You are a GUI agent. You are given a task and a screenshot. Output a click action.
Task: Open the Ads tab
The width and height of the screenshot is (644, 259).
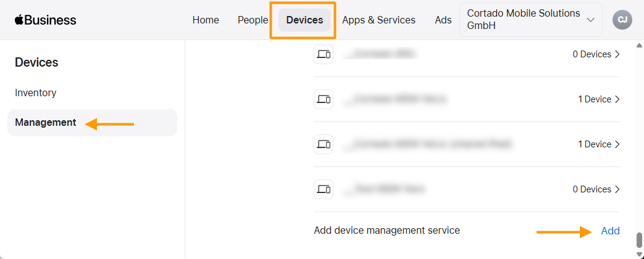(443, 20)
